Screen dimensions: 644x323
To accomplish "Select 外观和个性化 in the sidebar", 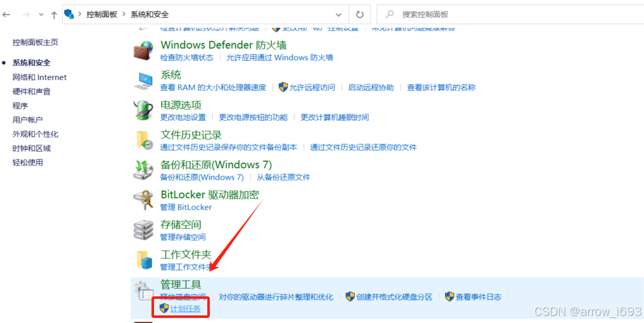I will point(35,135).
